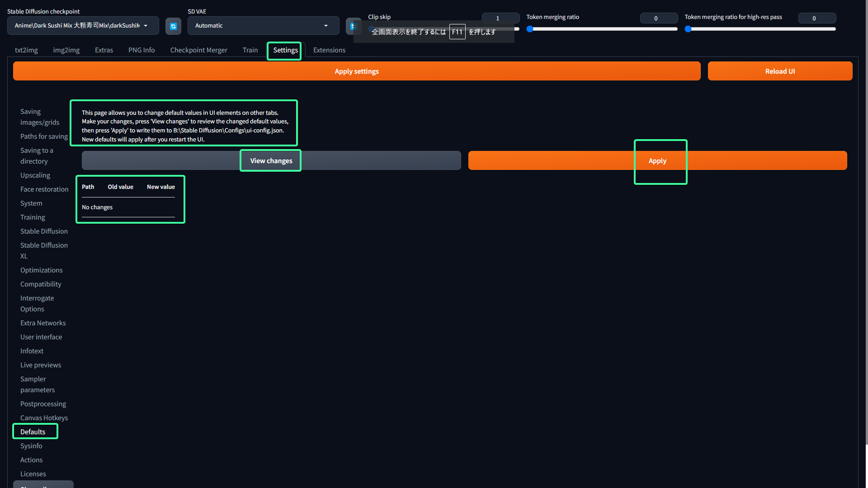
Task: Switch to the txt2img tab
Action: pyautogui.click(x=26, y=50)
